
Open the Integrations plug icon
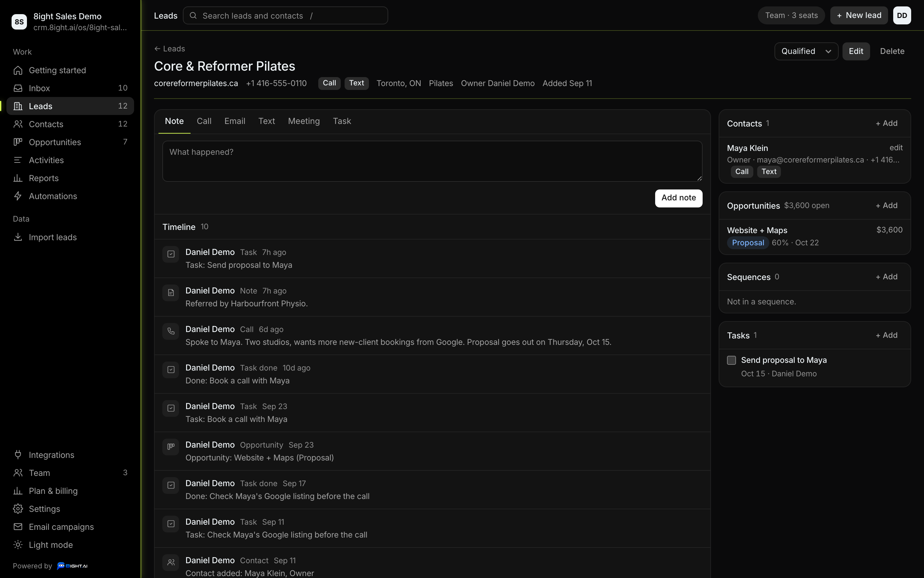point(18,455)
